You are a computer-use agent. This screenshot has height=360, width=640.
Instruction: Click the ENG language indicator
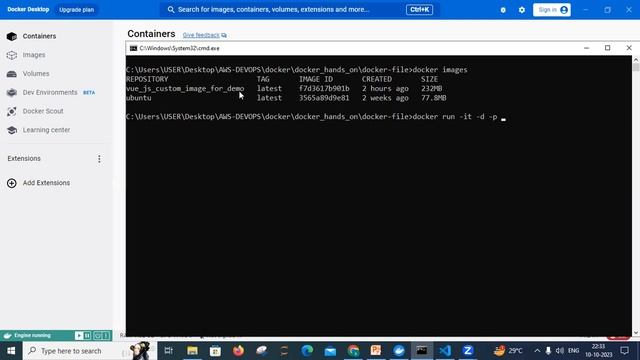coord(573,351)
